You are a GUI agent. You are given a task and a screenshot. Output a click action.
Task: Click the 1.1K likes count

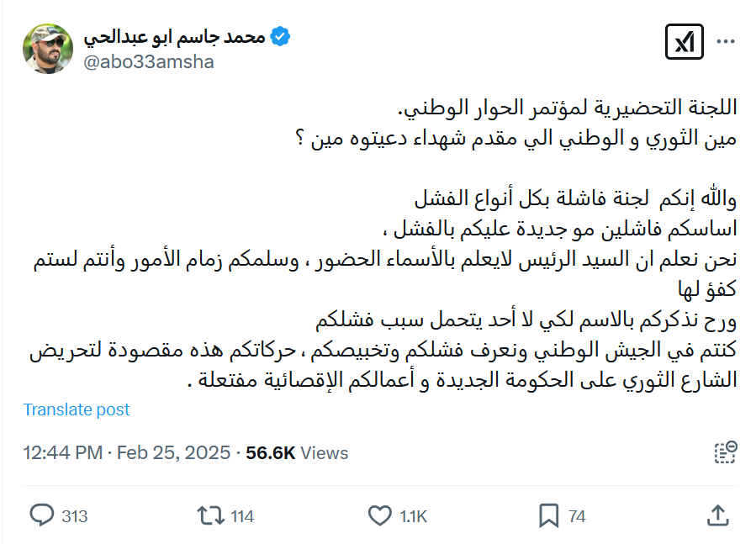point(413,516)
